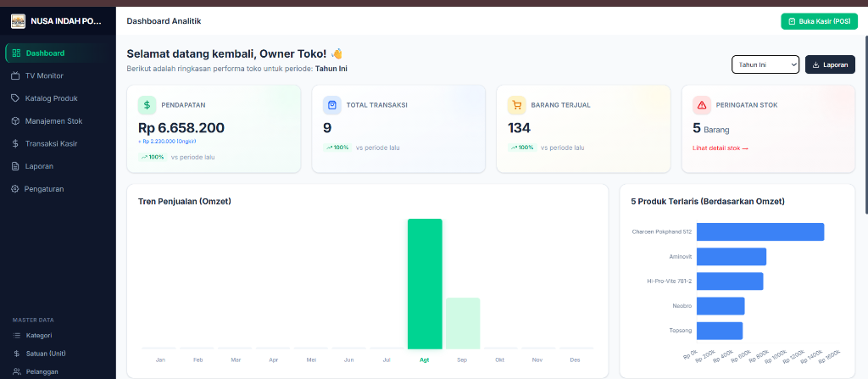Click the blue +Rp 2.230.000 subtext

(167, 142)
